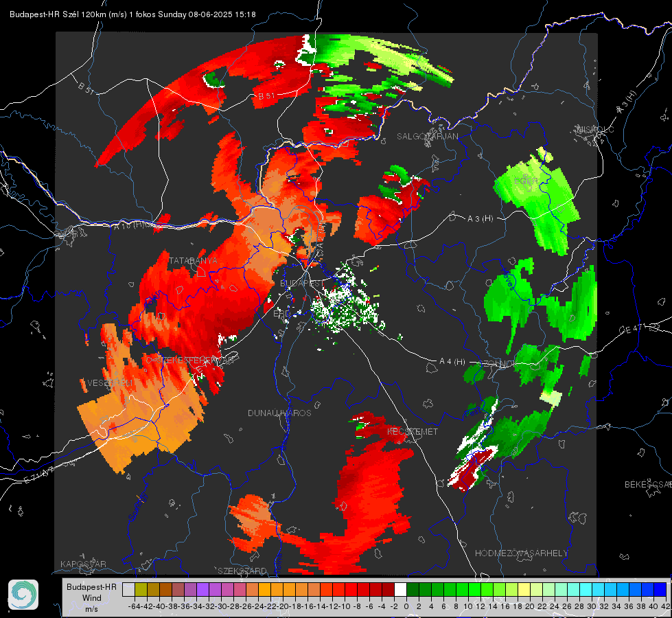Viewport: 672px width, 618px height.
Task: Click the '0' value on legend scale
Action: click(x=406, y=606)
